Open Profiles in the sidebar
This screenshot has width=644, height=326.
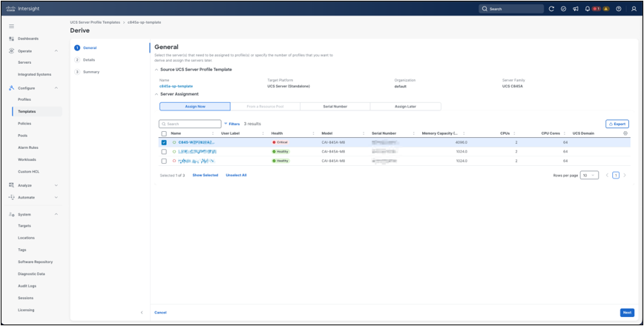pyautogui.click(x=24, y=99)
